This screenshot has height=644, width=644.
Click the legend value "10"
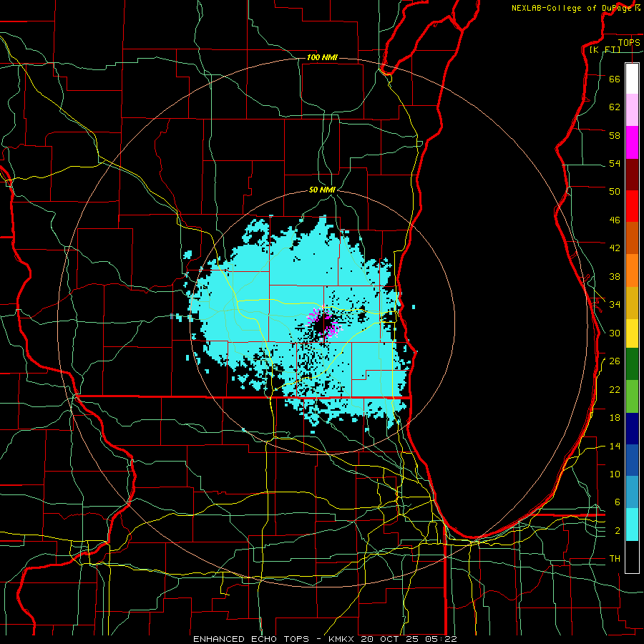tap(615, 474)
